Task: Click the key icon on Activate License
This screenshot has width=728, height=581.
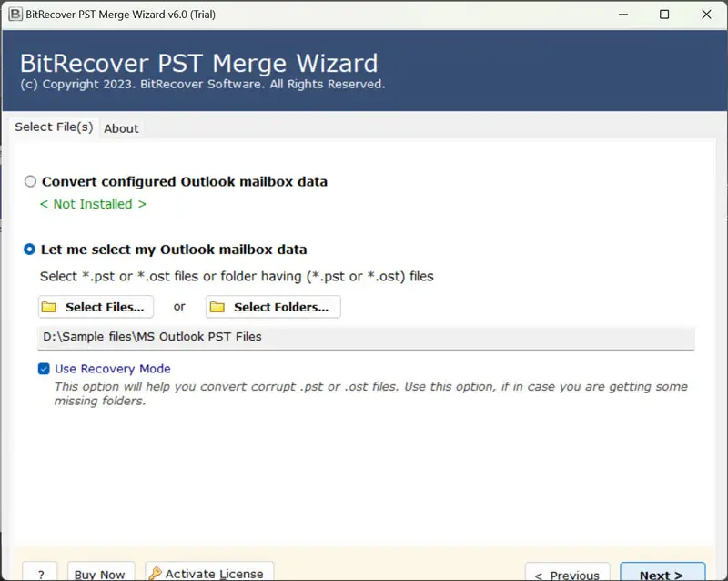Action: coord(156,574)
